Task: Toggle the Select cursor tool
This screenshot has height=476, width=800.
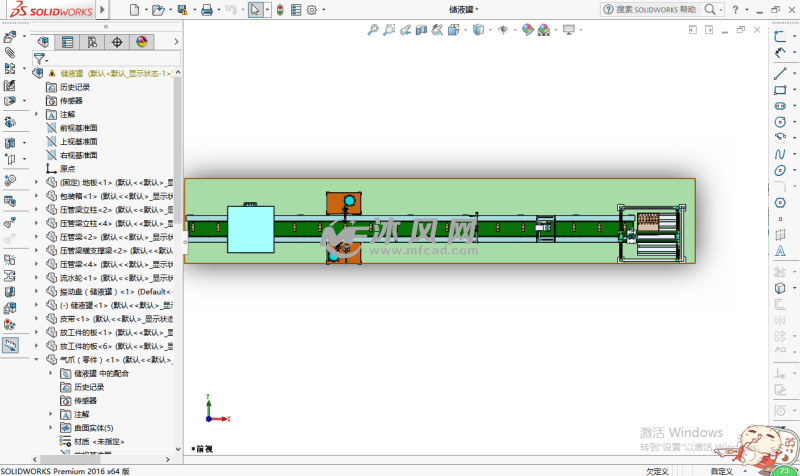Action: click(x=255, y=10)
